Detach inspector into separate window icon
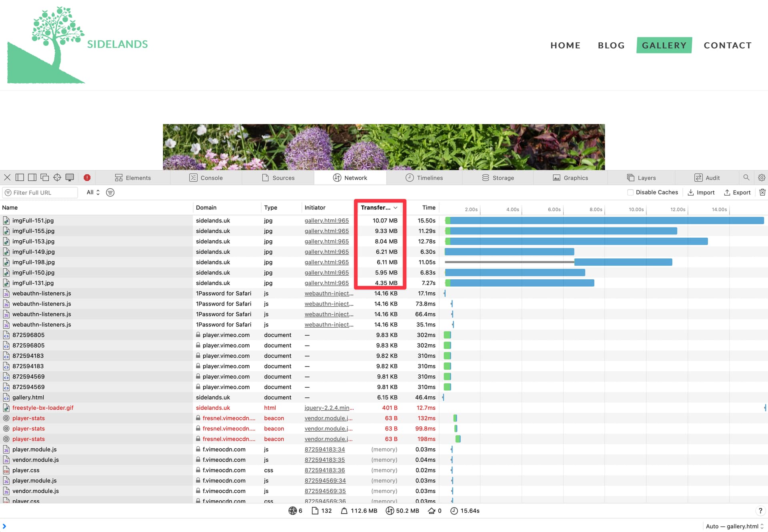 pyautogui.click(x=45, y=178)
